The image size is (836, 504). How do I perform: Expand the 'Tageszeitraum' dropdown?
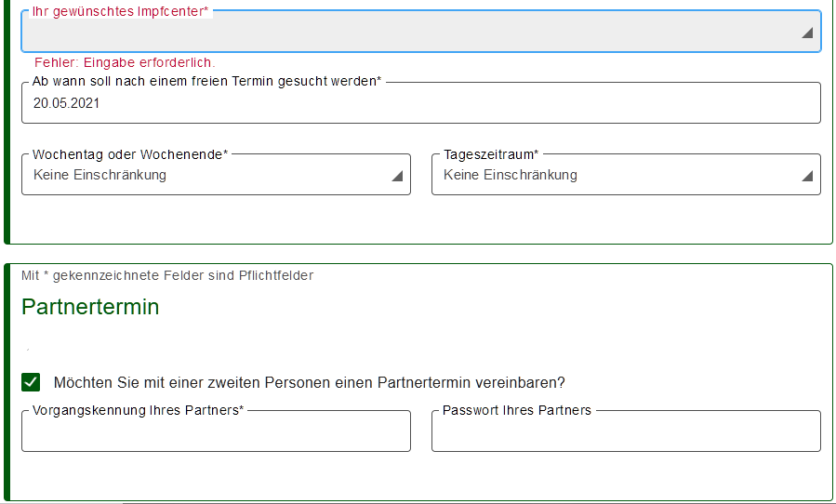[x=626, y=175]
